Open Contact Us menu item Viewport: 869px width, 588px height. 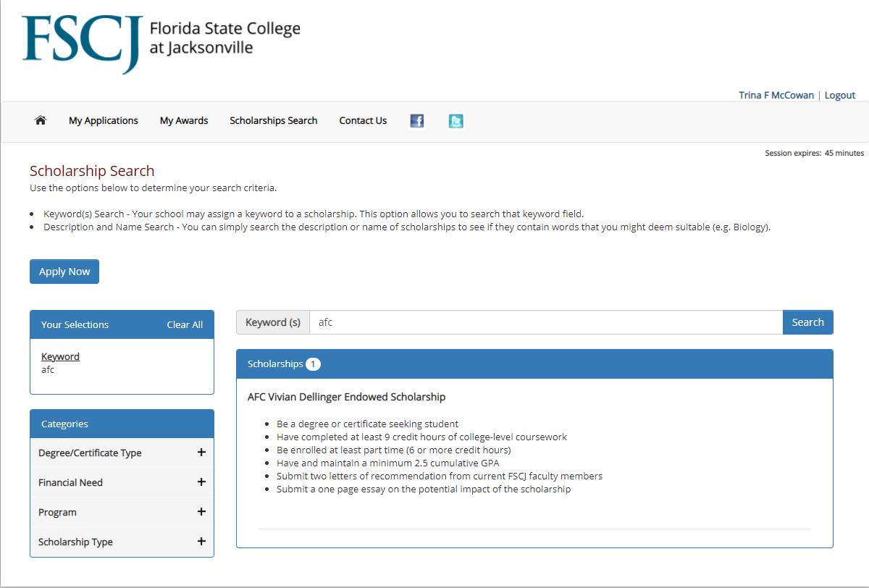(x=363, y=121)
